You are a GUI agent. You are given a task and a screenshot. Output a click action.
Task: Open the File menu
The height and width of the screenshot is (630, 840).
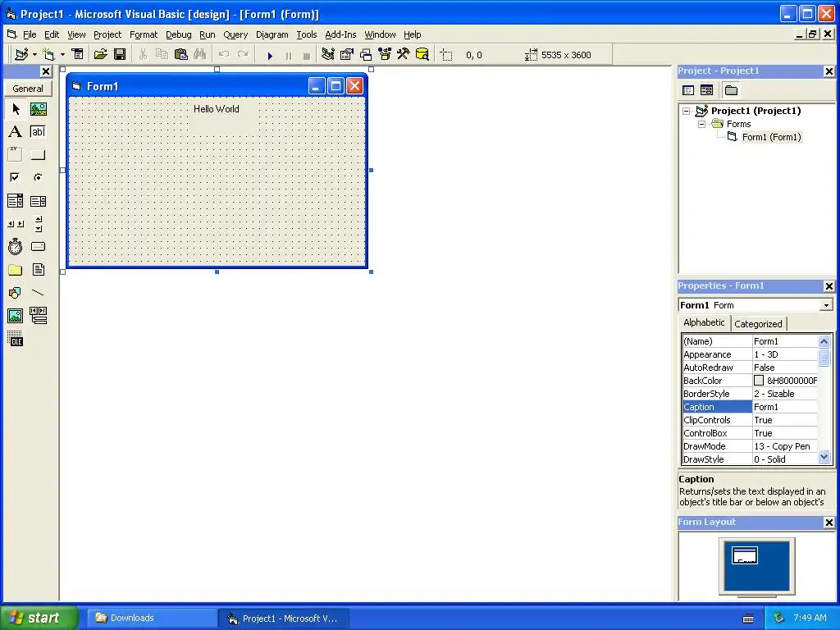30,34
